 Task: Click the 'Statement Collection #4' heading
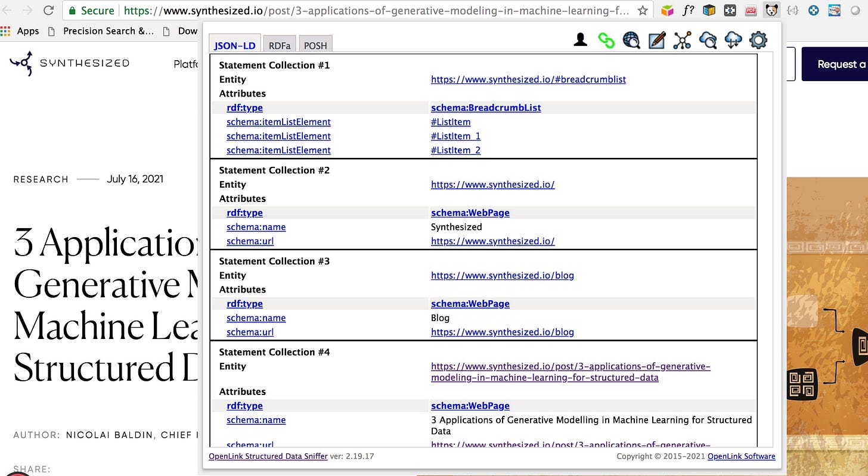[274, 352]
